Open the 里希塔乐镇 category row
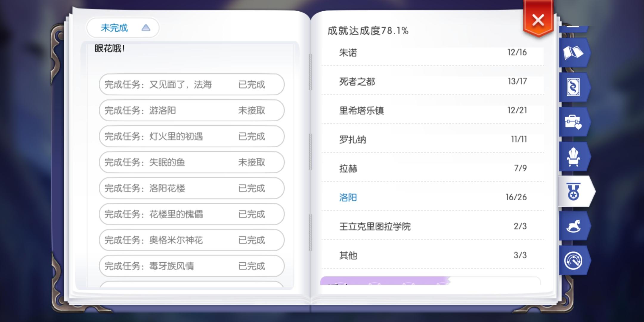Image resolution: width=644 pixels, height=322 pixels. (433, 110)
